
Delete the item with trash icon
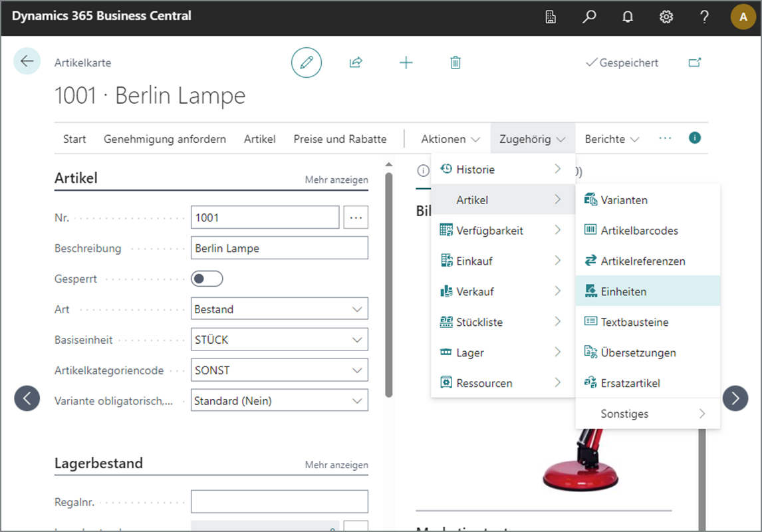pos(455,63)
